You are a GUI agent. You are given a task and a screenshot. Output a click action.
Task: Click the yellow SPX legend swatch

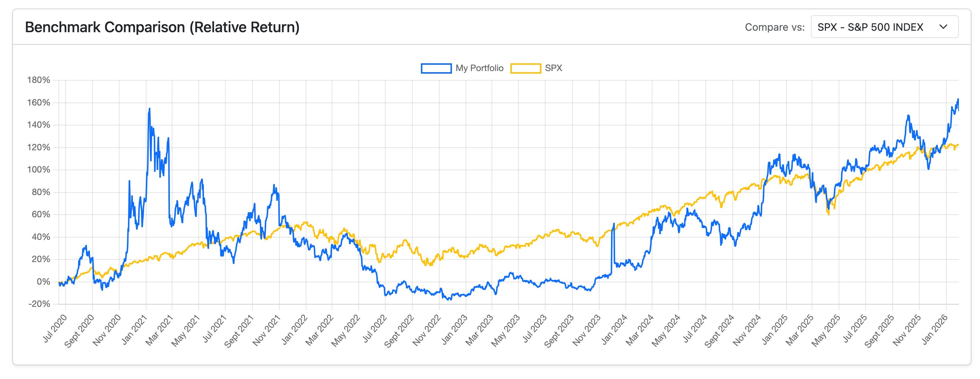coord(526,68)
